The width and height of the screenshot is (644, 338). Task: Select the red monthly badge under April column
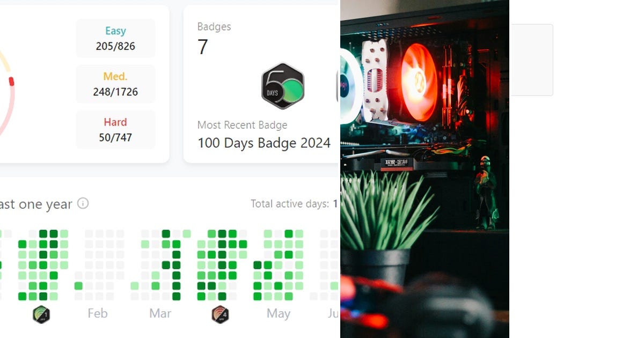click(x=220, y=314)
